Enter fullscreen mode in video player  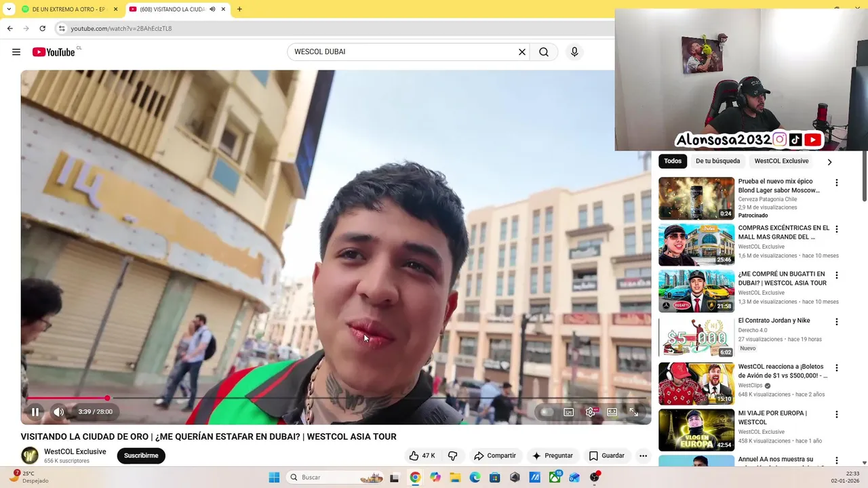pos(633,411)
